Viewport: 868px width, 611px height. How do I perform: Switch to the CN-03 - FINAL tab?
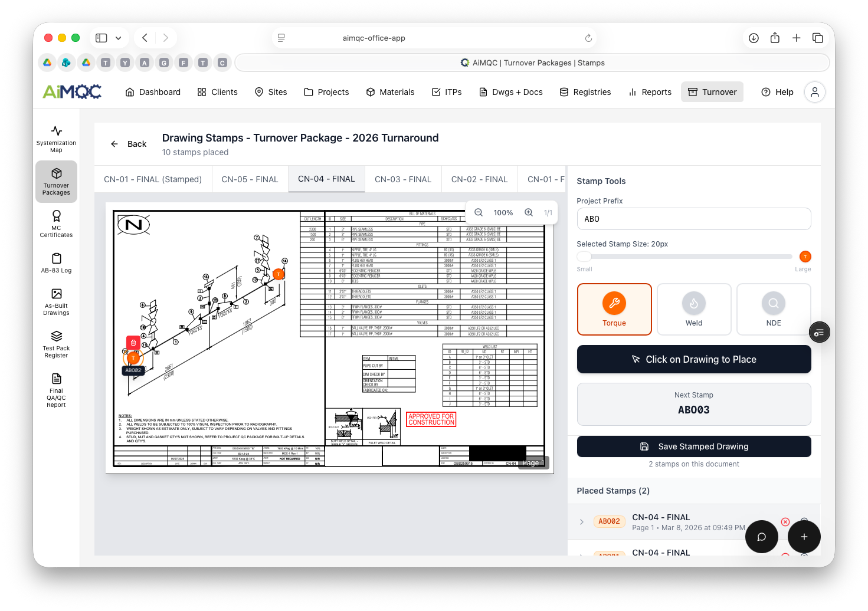tap(403, 179)
